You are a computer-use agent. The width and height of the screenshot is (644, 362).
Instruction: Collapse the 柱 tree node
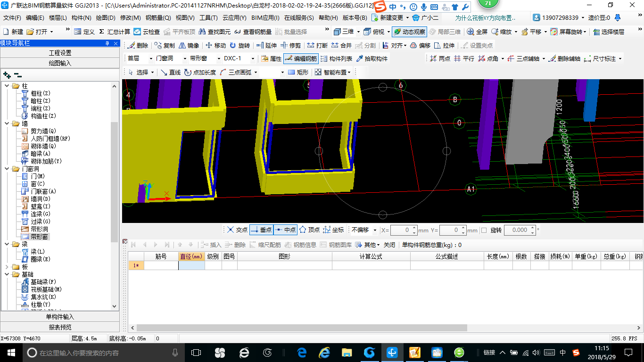coord(7,86)
